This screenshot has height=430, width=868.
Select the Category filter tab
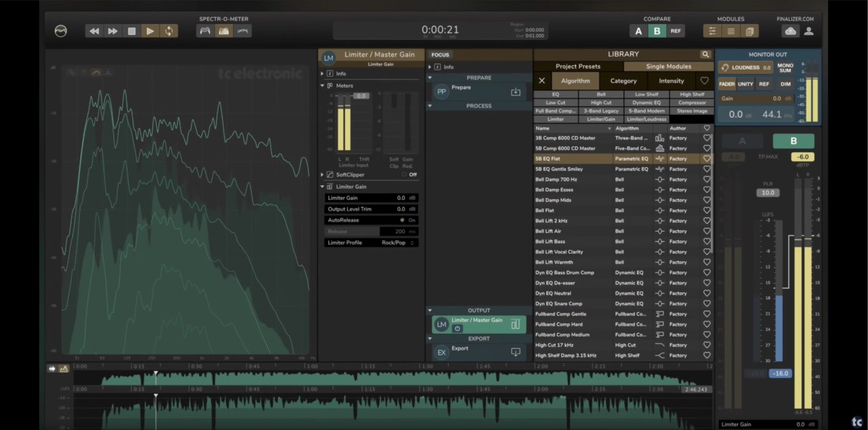(x=623, y=81)
